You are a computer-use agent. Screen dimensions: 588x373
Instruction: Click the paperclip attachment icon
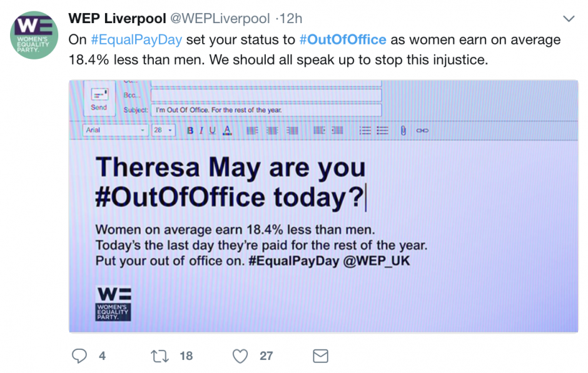pyautogui.click(x=403, y=131)
